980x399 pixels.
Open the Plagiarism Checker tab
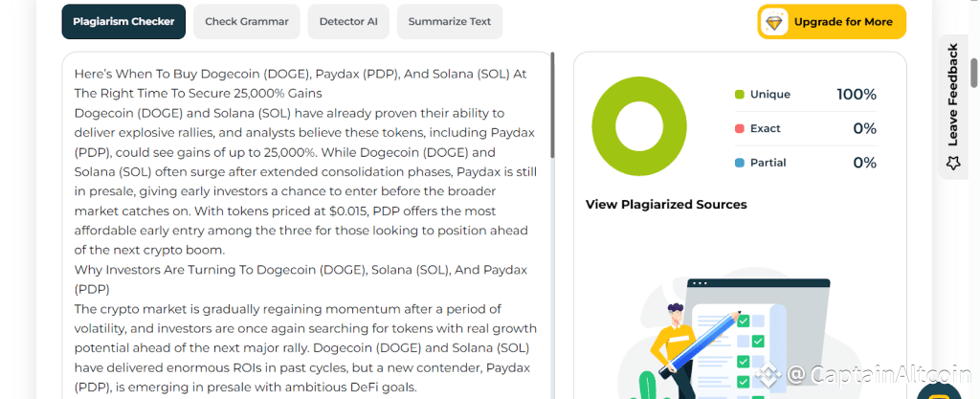tap(123, 21)
